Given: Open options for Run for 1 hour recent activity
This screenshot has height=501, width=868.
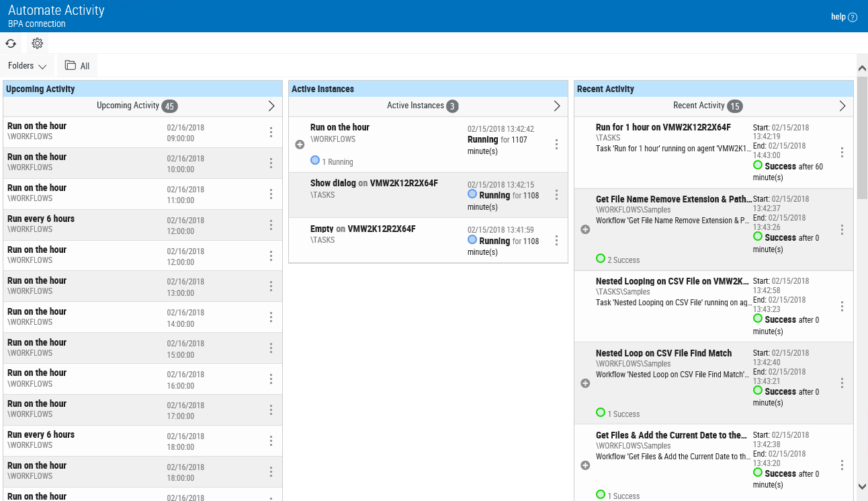Looking at the screenshot, I should [842, 153].
